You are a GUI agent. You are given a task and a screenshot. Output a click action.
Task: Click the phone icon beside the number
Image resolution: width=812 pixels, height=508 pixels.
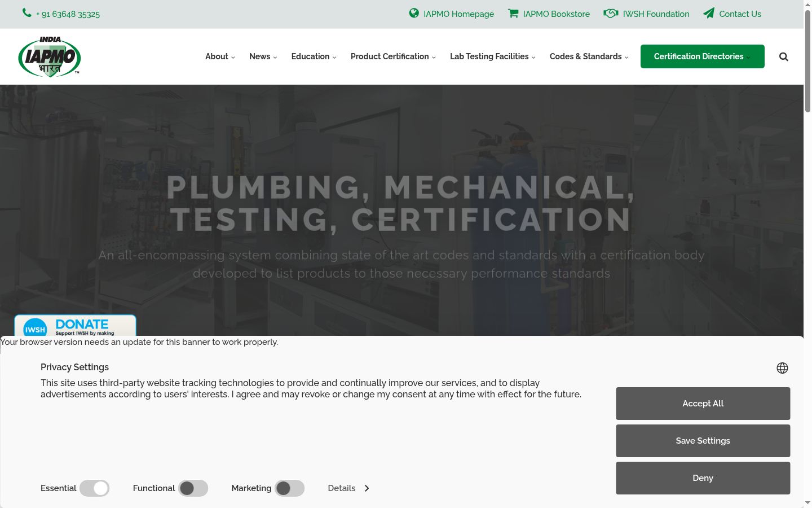tap(27, 12)
